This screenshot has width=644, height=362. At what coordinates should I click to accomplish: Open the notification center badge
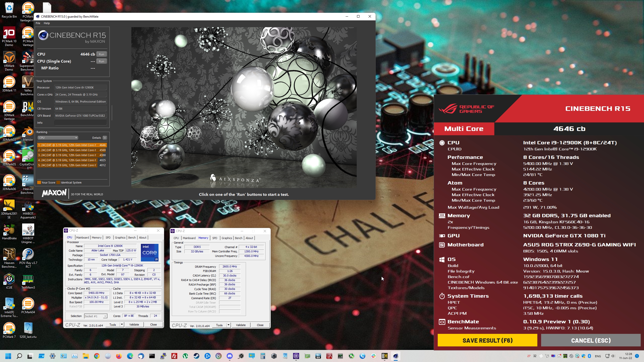[637, 356]
